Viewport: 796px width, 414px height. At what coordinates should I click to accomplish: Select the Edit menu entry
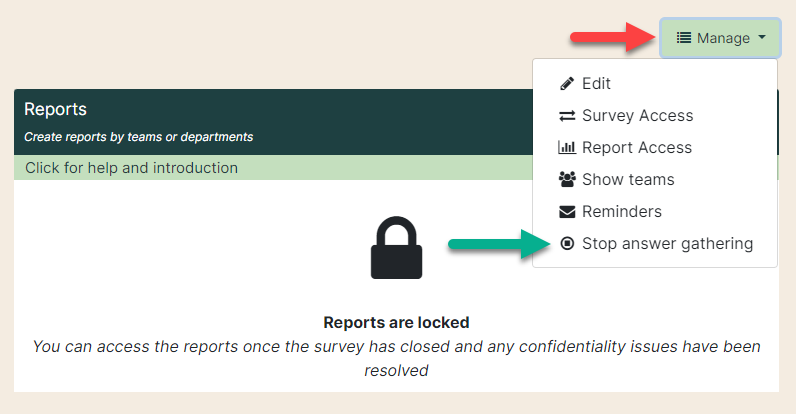click(x=655, y=83)
